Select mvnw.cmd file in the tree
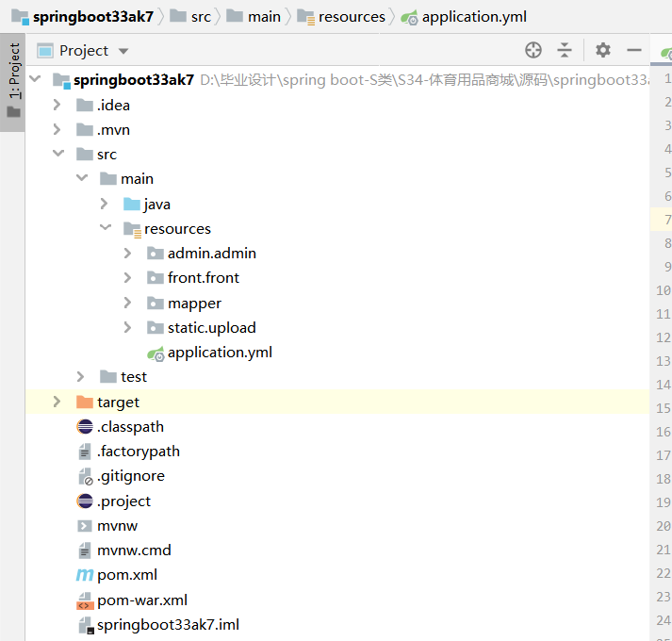The image size is (672, 641). [x=134, y=551]
